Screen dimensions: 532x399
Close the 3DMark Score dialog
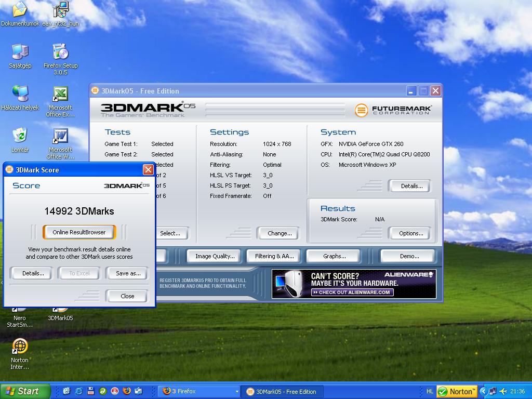[148, 170]
